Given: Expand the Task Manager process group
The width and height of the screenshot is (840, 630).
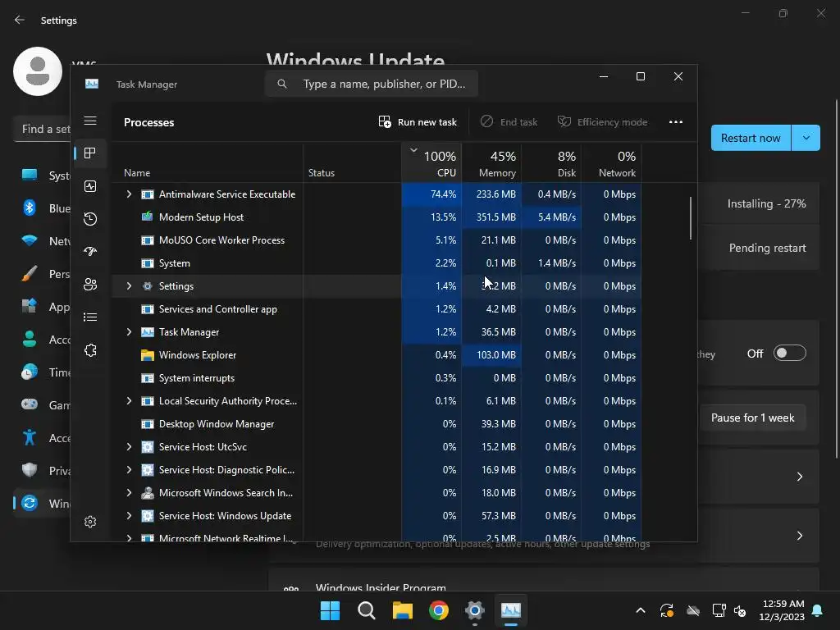Looking at the screenshot, I should coord(129,332).
